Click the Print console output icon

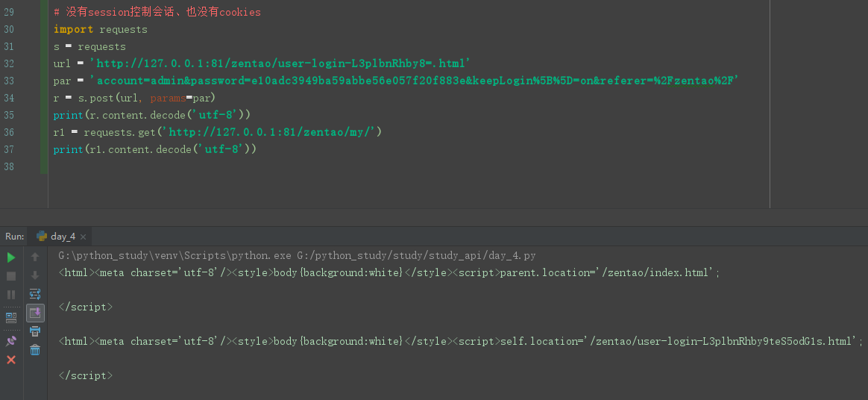[x=35, y=331]
